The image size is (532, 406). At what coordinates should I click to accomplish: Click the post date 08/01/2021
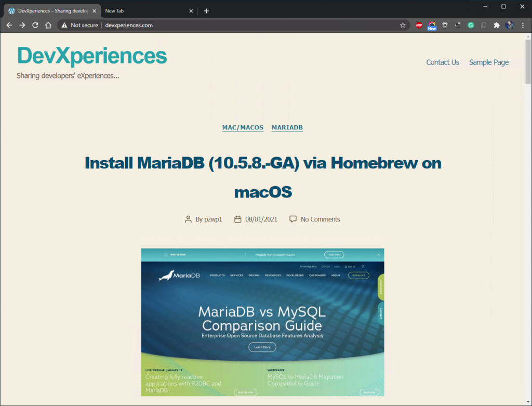261,219
